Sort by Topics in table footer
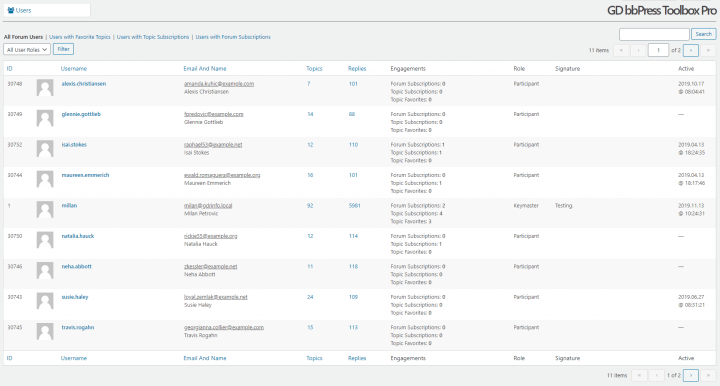This screenshot has height=386, width=720. click(314, 358)
